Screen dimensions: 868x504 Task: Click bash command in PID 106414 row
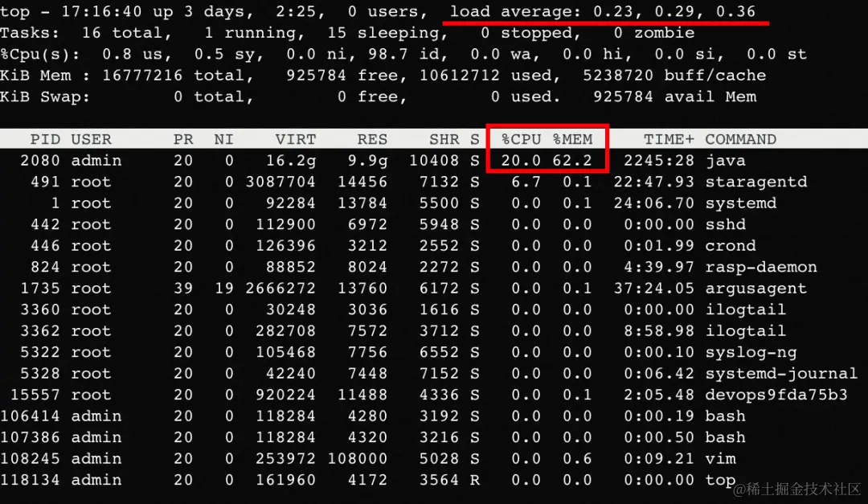coord(725,416)
